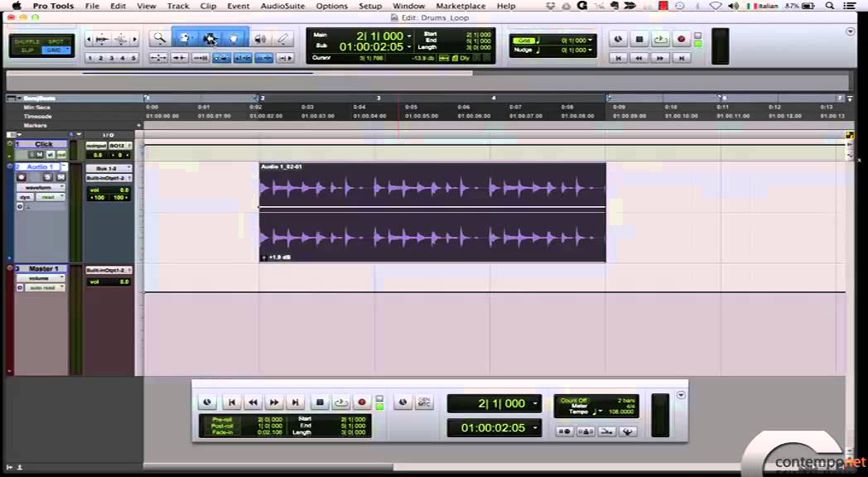
Task: Record-enable the Audio 1 track
Action: click(22, 177)
